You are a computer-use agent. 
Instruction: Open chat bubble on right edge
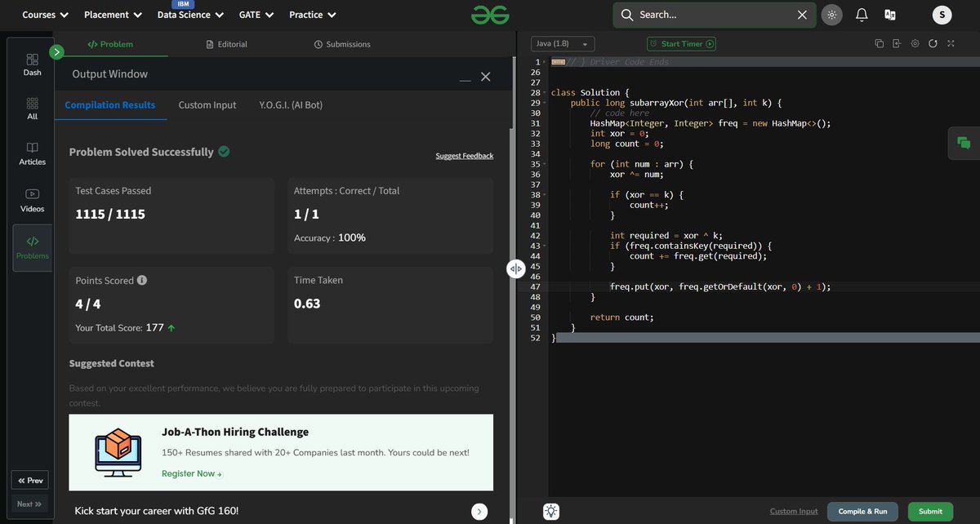(x=964, y=143)
